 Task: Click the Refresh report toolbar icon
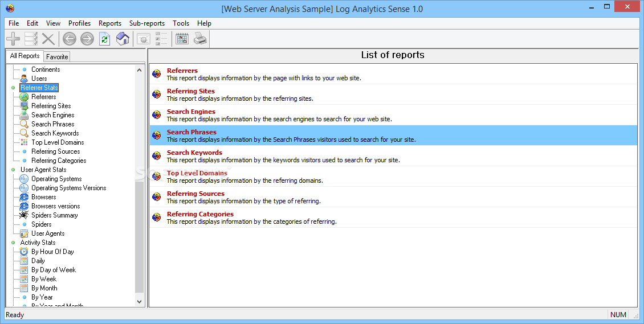(x=105, y=39)
